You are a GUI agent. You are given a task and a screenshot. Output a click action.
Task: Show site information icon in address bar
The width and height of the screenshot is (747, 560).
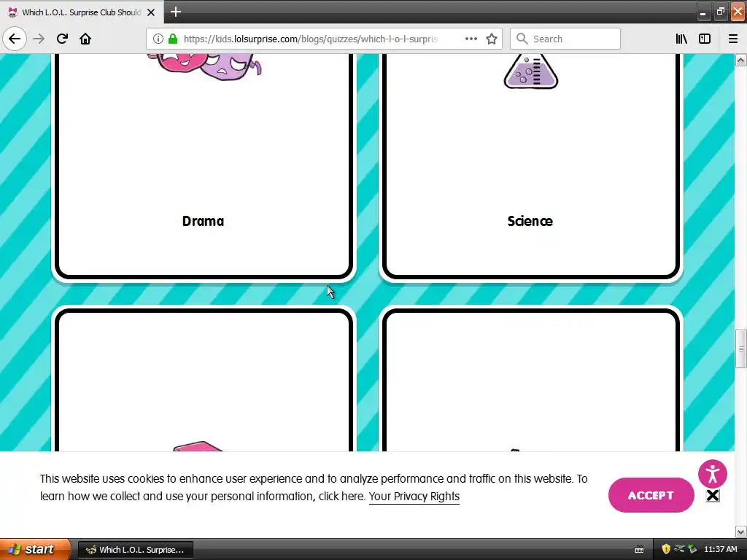point(158,39)
